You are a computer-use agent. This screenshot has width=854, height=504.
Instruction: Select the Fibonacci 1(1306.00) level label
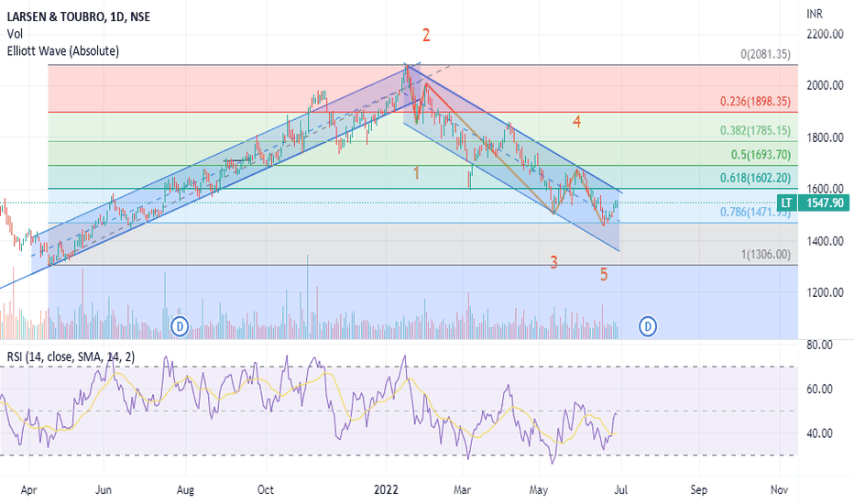[x=765, y=255]
